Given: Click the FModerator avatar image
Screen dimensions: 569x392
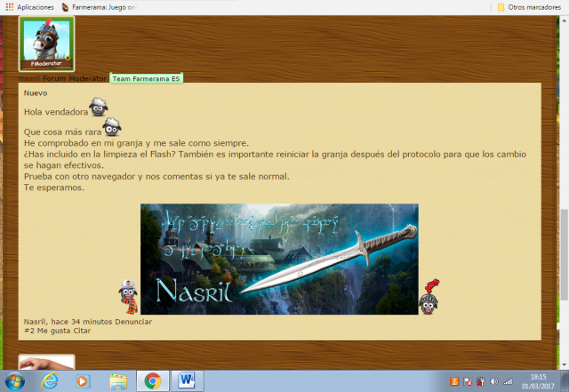Looking at the screenshot, I should 46,42.
